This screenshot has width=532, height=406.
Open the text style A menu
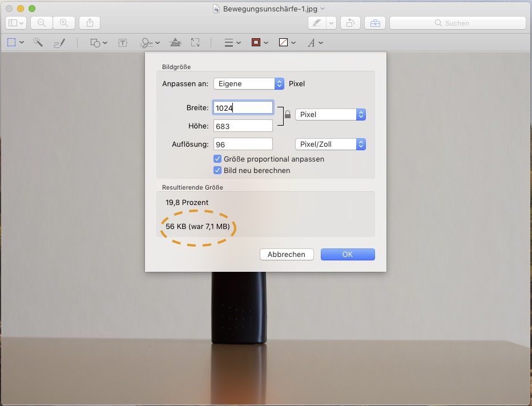point(311,43)
